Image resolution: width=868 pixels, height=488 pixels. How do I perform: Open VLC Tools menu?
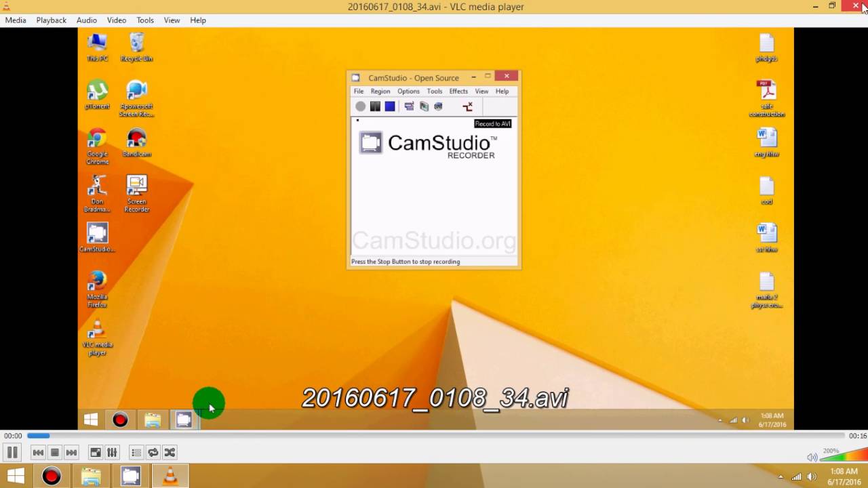(145, 20)
